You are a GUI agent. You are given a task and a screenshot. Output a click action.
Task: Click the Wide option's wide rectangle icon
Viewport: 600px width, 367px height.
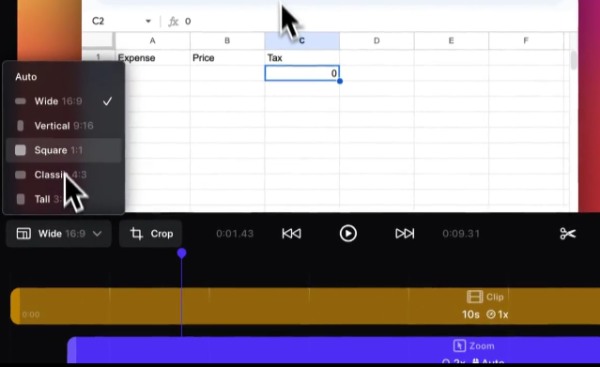pyautogui.click(x=20, y=101)
